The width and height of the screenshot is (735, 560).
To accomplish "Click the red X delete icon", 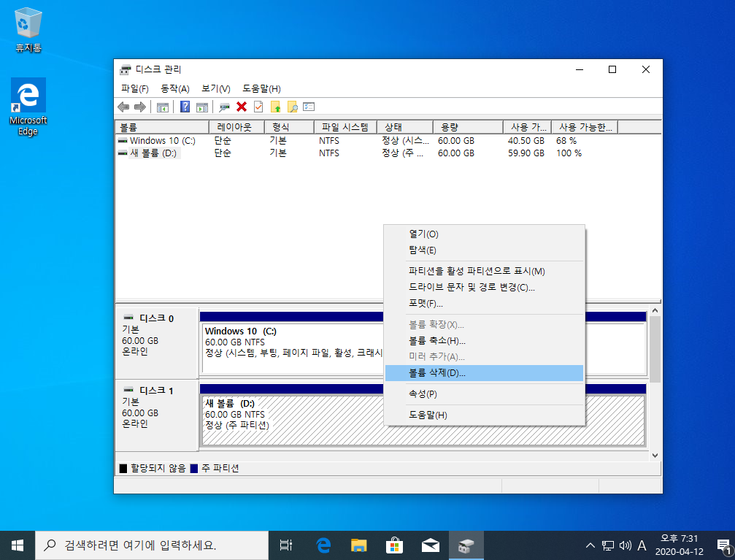I will click(242, 107).
